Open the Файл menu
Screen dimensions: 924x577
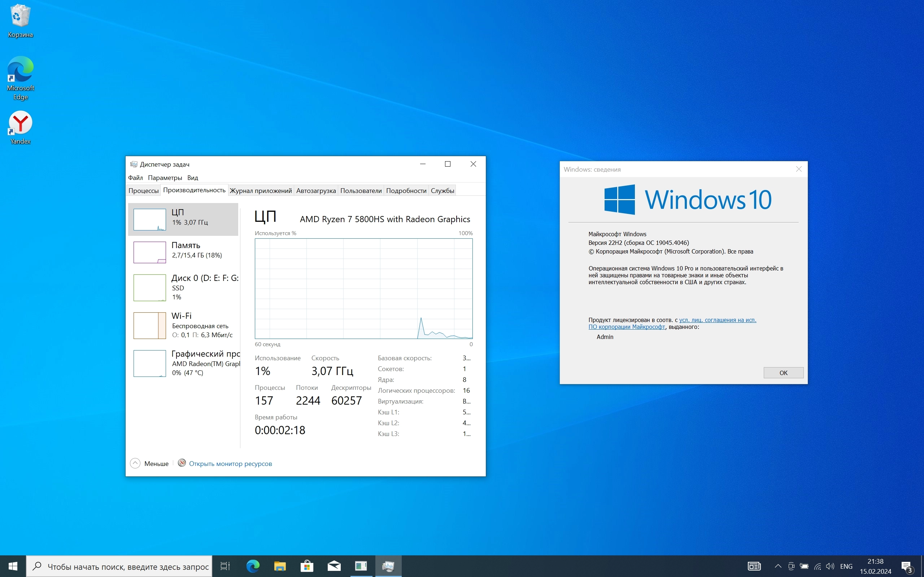(x=135, y=178)
